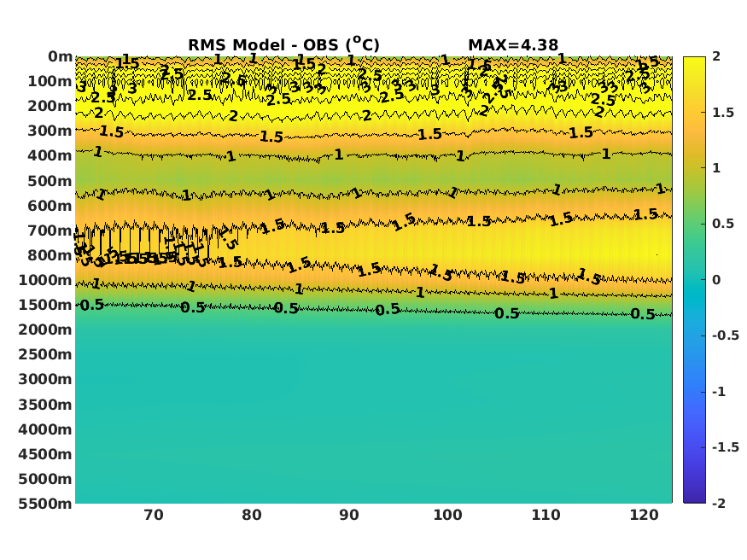Click the '1500m' depth axis label
Viewport: 747px width, 560px height.
[45, 305]
